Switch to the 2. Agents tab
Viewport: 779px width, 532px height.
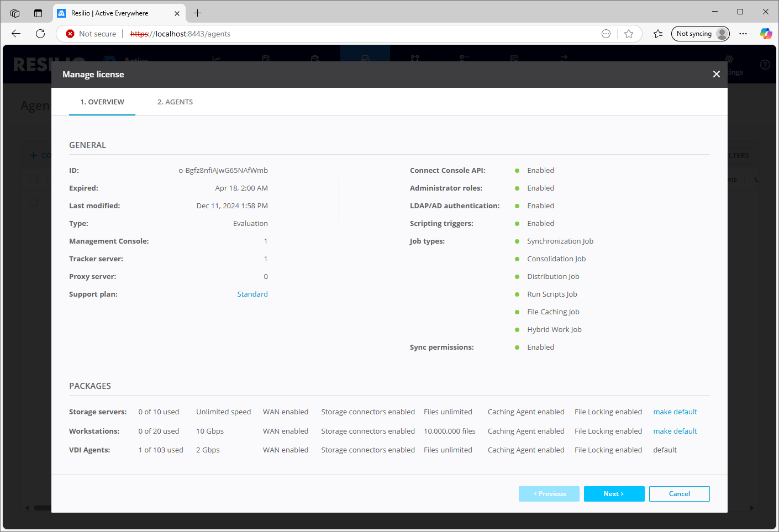coord(175,102)
